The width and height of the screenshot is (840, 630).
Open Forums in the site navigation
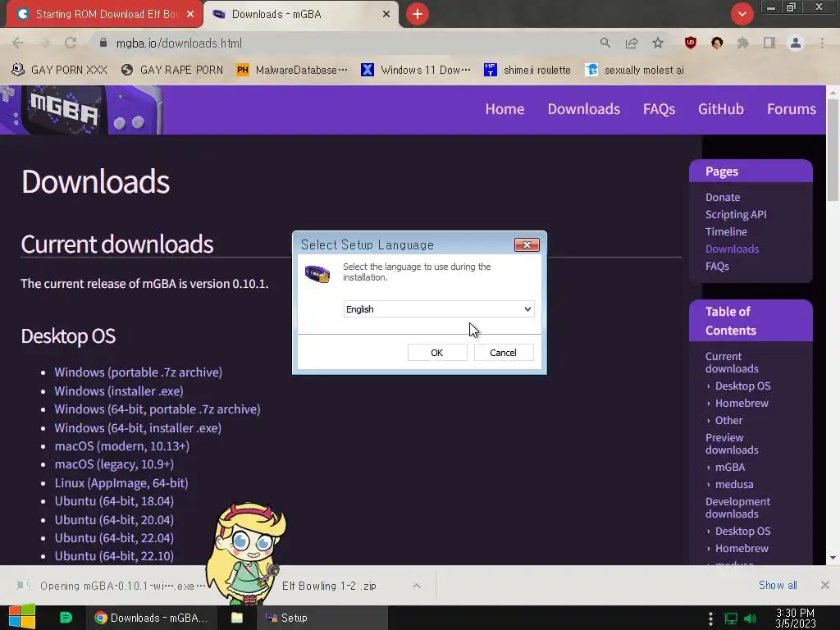click(792, 109)
